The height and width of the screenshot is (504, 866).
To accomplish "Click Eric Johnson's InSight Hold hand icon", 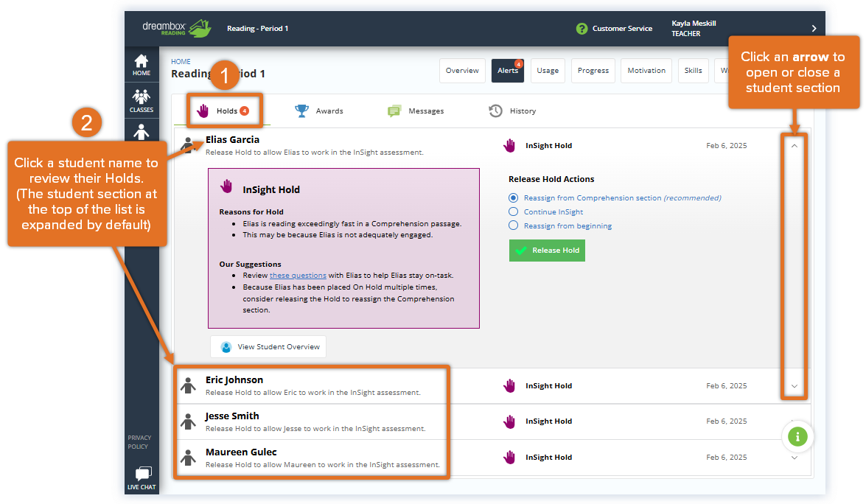I will click(509, 386).
